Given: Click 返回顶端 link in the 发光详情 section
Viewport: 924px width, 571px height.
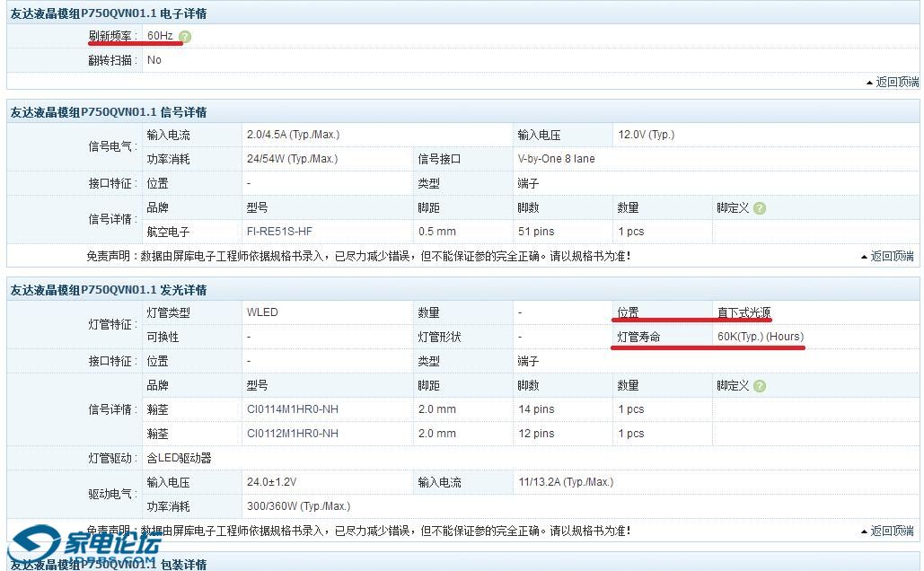Looking at the screenshot, I should point(892,531).
